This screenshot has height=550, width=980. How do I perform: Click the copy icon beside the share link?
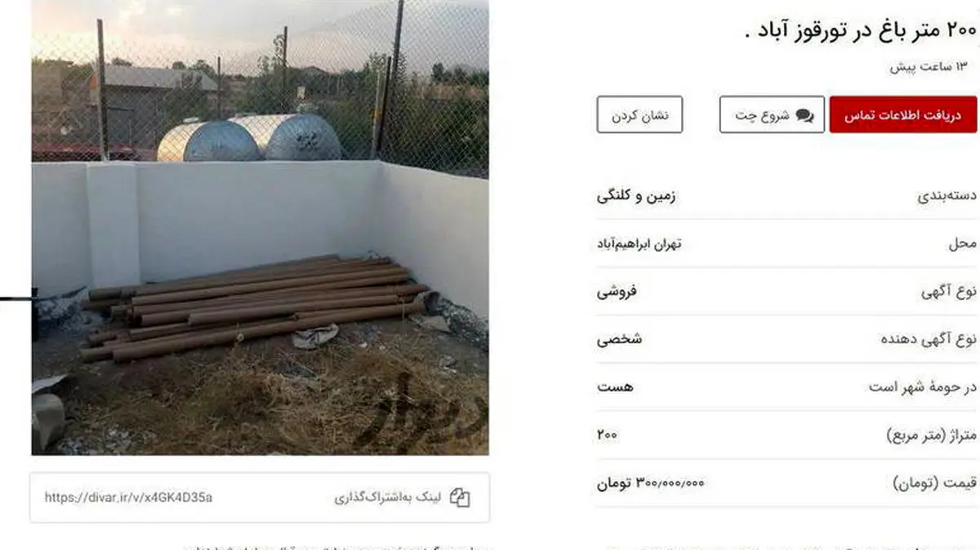click(x=461, y=498)
